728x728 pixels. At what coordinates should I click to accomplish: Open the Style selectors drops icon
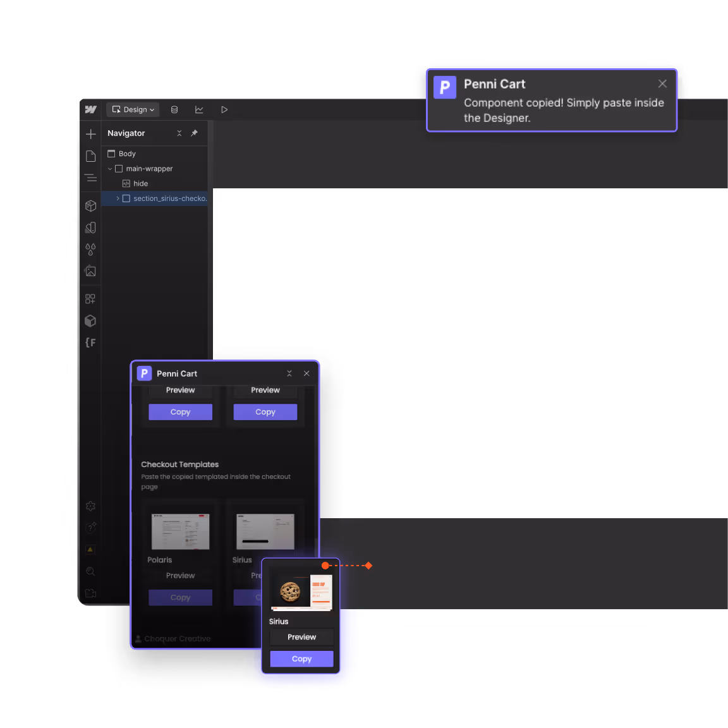[x=90, y=250]
